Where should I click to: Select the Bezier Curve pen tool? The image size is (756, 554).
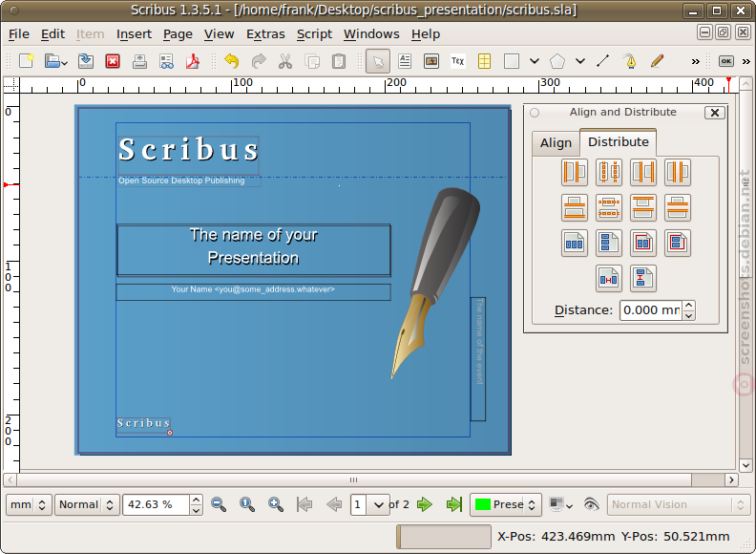click(x=630, y=61)
